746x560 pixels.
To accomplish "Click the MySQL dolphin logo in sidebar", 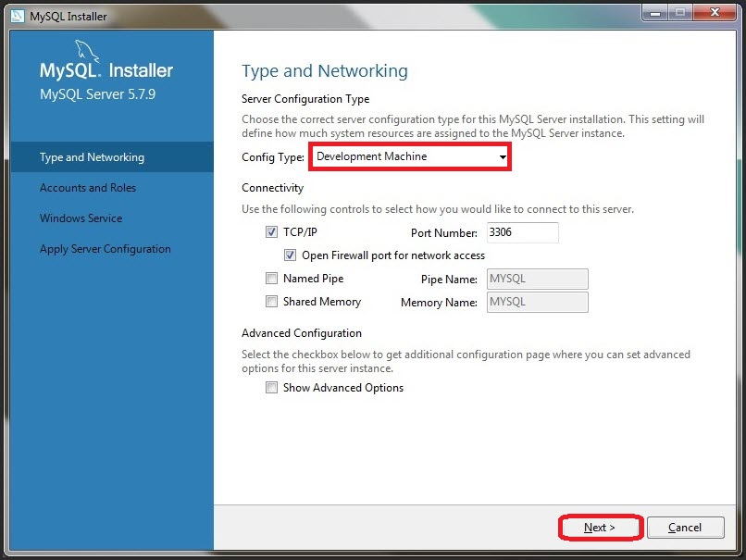I will (x=87, y=51).
